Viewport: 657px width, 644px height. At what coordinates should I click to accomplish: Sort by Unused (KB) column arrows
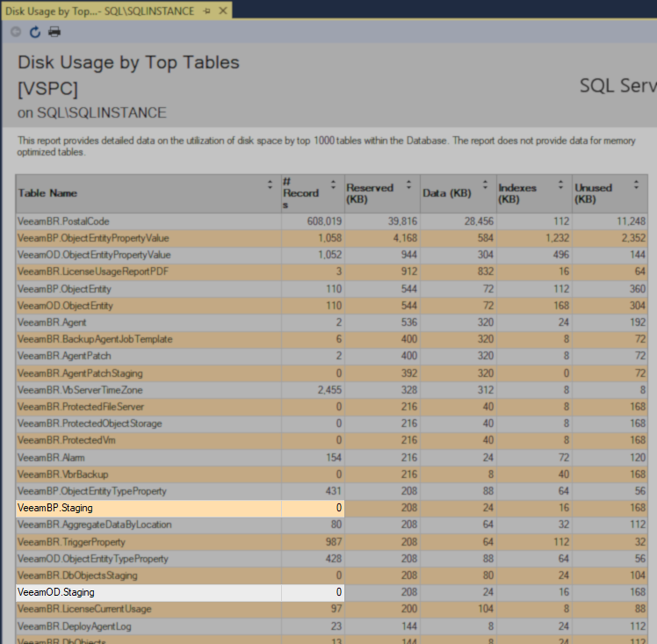click(x=636, y=185)
